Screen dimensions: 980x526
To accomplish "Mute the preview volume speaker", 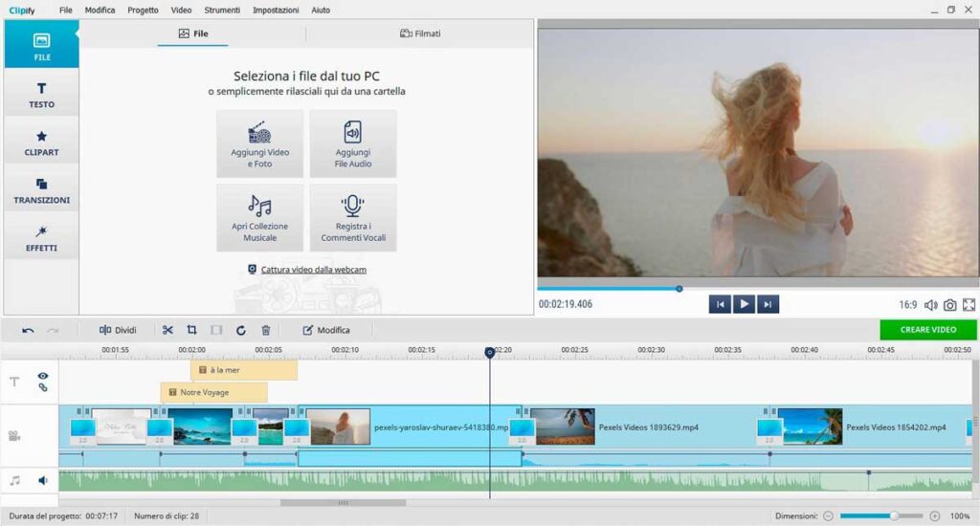I will (930, 305).
